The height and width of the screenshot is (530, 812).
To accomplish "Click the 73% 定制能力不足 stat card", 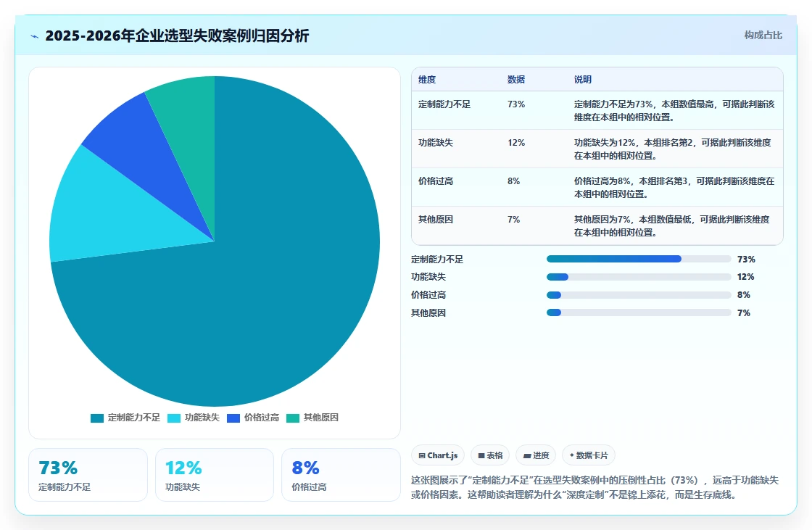I will coord(88,475).
